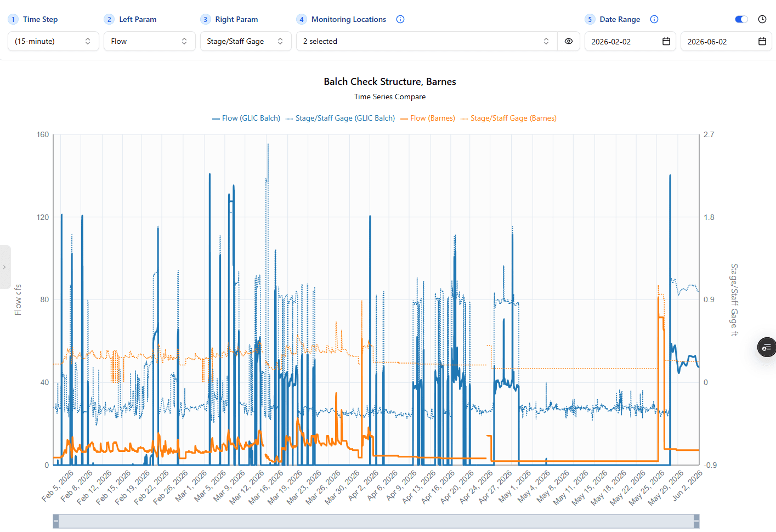Viewport: 776px width, 532px height.
Task: Open calendar for start date 2026-02-02
Action: click(x=666, y=41)
